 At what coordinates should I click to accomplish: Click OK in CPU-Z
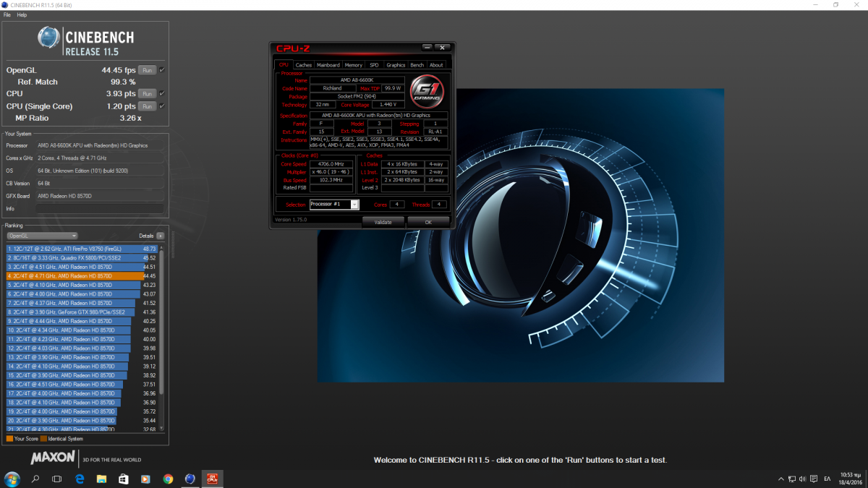click(x=428, y=222)
